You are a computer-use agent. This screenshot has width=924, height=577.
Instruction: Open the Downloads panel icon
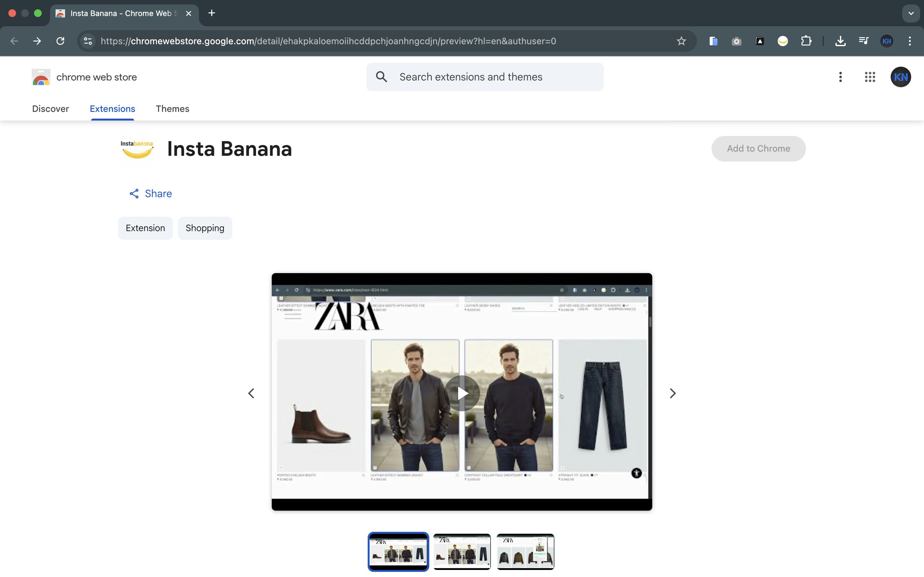coord(840,41)
